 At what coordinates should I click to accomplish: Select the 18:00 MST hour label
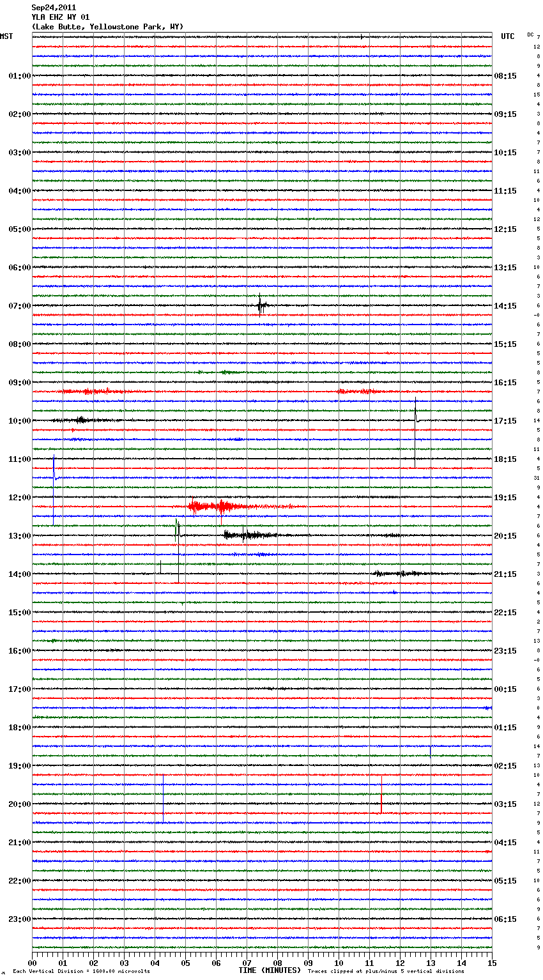point(20,728)
